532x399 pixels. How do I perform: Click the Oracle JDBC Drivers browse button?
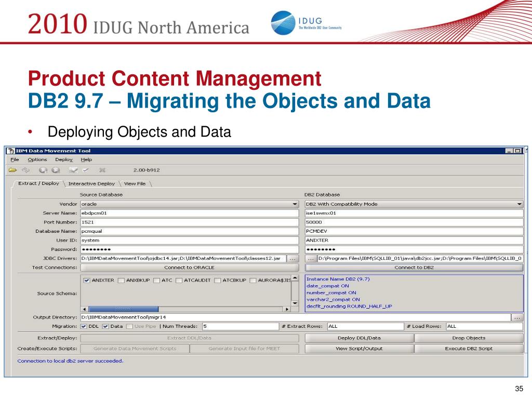(292, 259)
